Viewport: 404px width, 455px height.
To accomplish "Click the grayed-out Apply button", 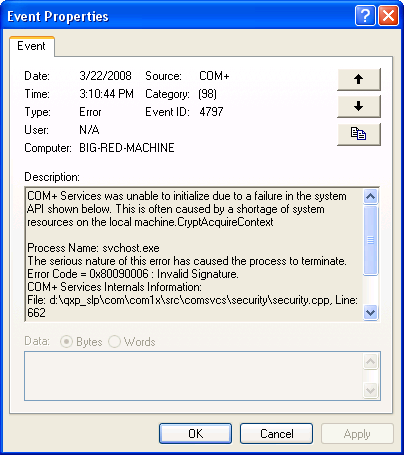I will 357,434.
